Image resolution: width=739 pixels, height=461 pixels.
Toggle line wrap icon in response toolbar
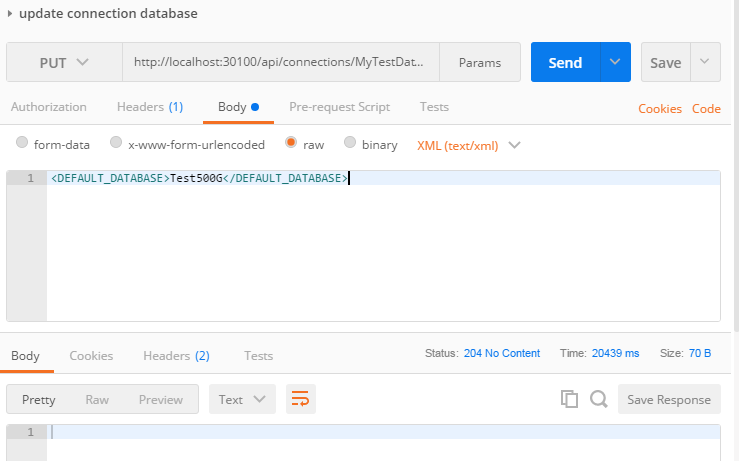click(x=301, y=399)
